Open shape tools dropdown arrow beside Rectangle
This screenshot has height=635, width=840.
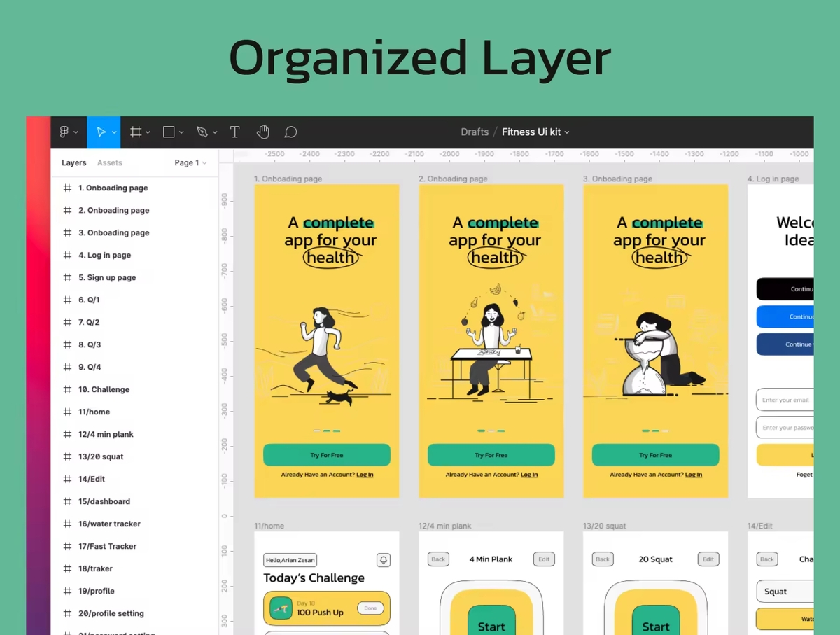tap(182, 132)
